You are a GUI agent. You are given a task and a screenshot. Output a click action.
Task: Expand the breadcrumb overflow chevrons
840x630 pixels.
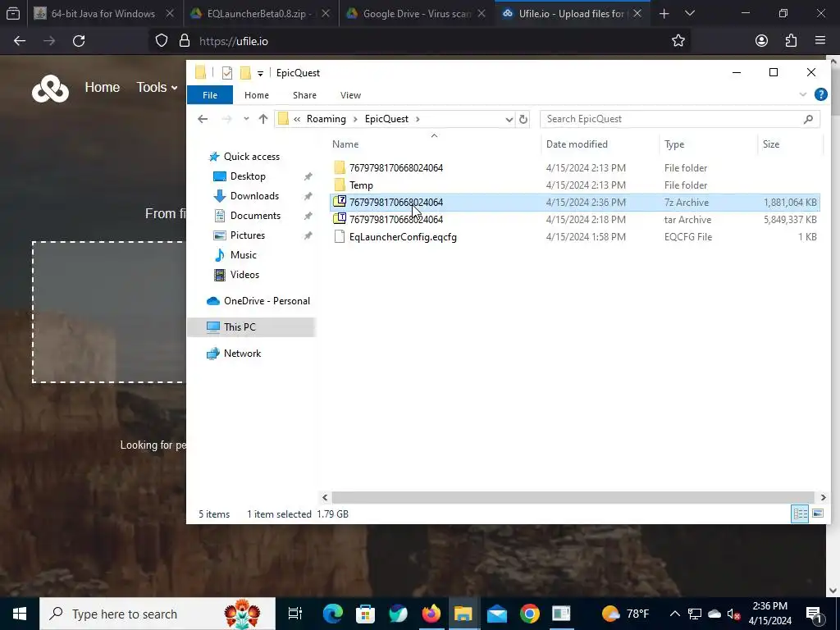(x=297, y=120)
